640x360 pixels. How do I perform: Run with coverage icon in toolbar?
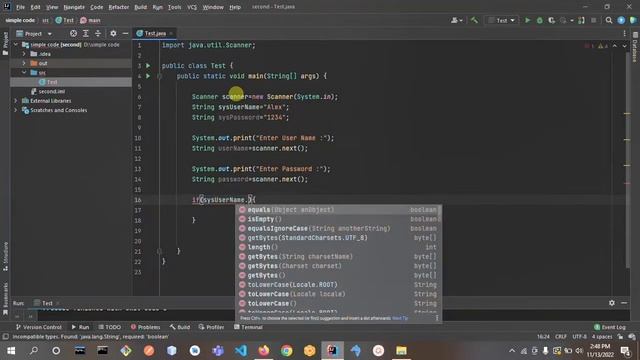(551, 20)
